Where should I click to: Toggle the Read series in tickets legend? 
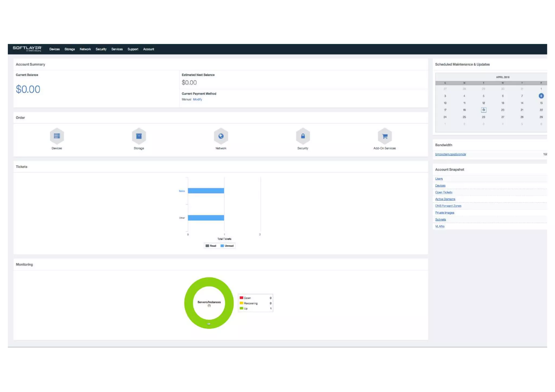point(211,246)
